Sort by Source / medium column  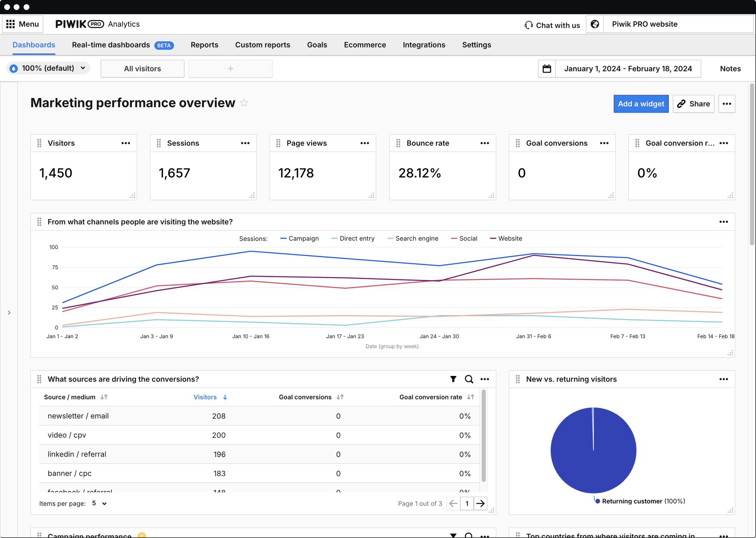(x=76, y=397)
